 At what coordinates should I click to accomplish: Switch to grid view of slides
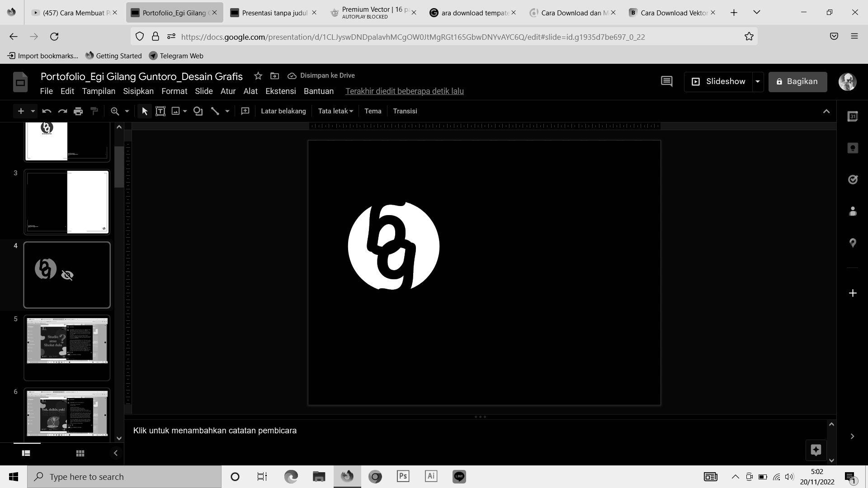[x=80, y=453]
